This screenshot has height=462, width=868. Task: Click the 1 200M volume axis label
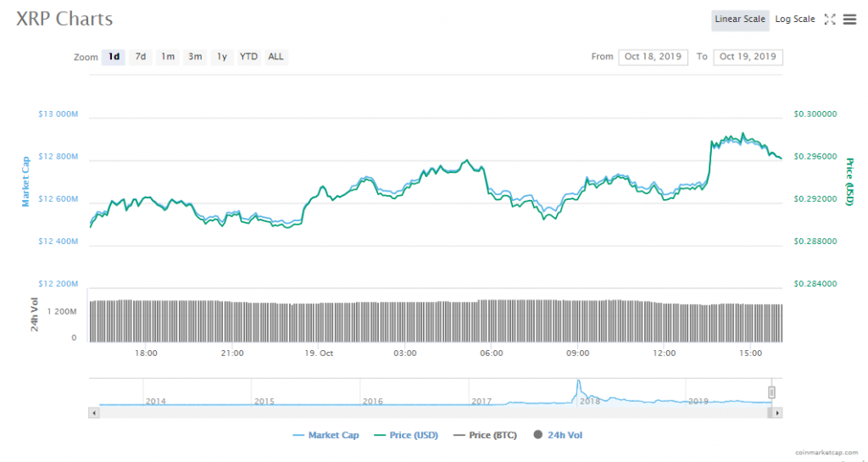point(62,311)
